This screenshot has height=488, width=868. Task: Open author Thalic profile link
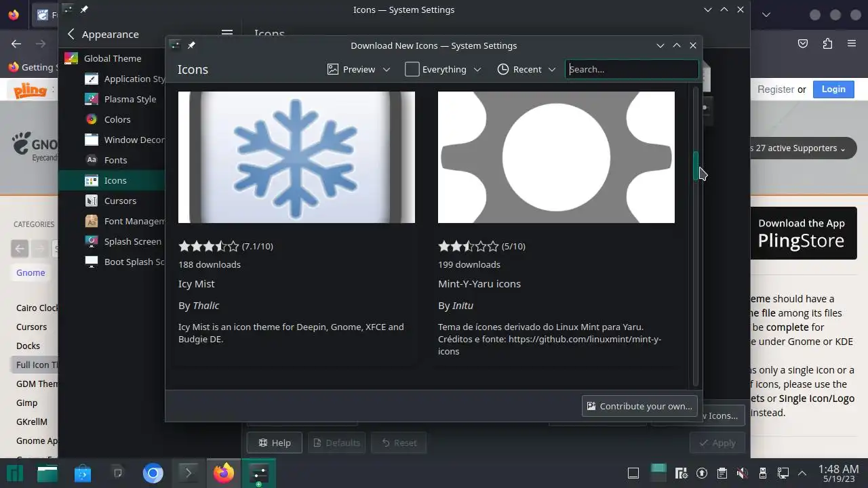205,306
